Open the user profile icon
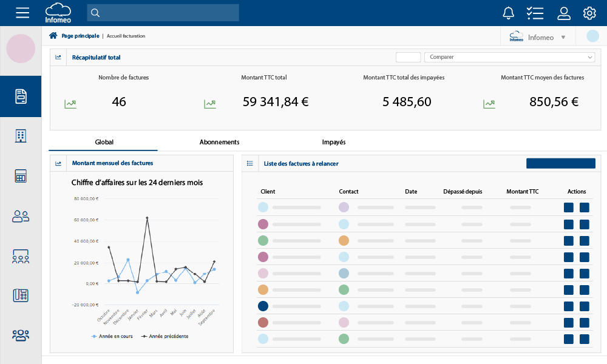 coord(564,13)
